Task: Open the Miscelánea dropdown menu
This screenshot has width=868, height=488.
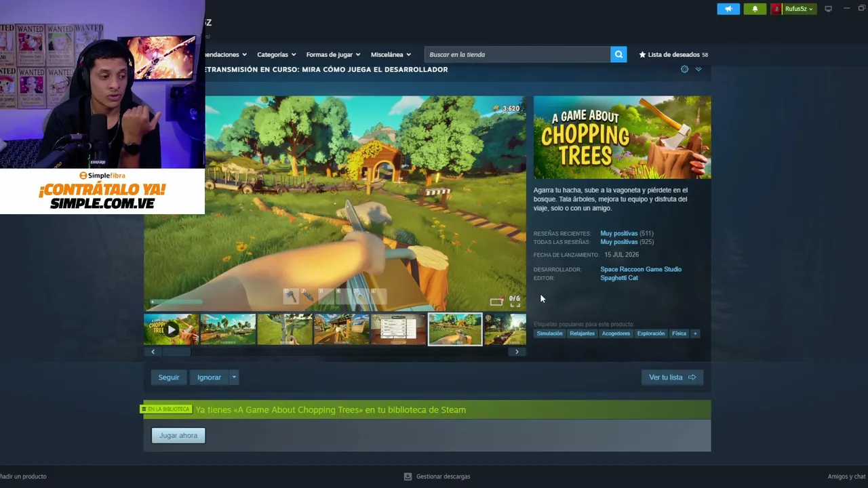Action: (x=391, y=54)
